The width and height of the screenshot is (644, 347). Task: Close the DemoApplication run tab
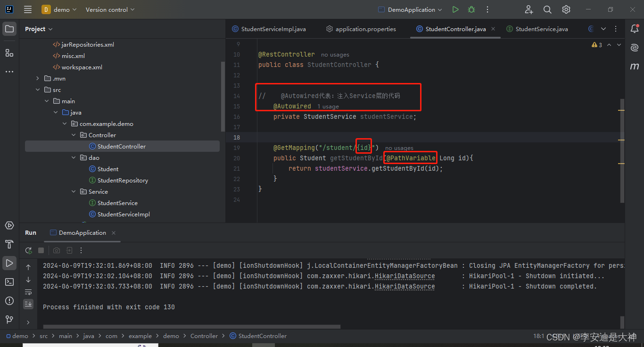pyautogui.click(x=114, y=233)
